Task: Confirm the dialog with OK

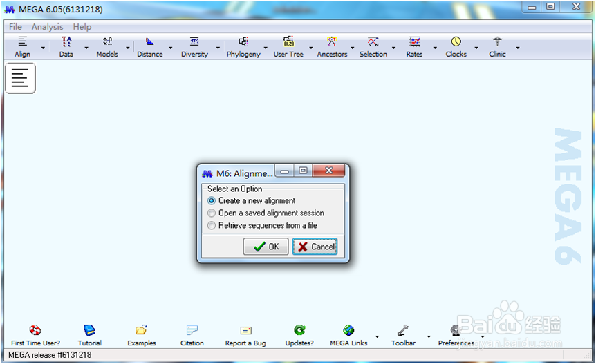Action: tap(266, 247)
